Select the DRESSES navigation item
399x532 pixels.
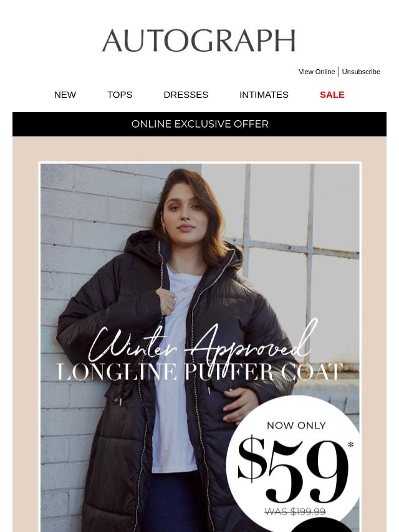(186, 95)
